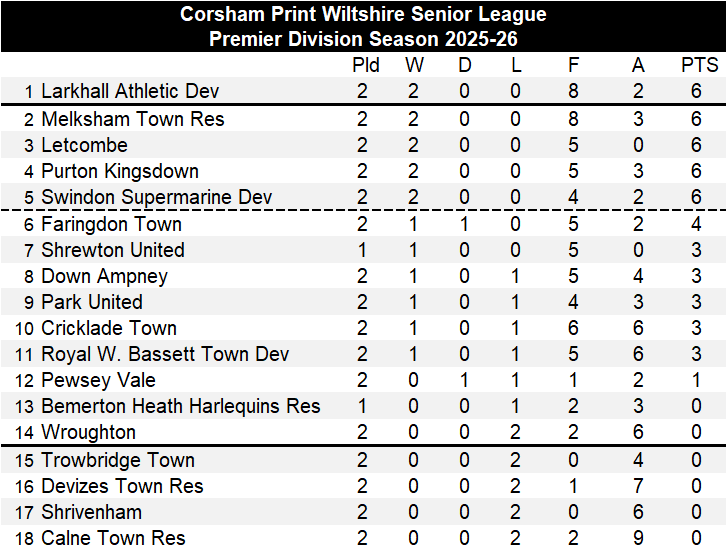This screenshot has height=551, width=726.
Task: Click the Letcombe team row name
Action: pos(84,146)
